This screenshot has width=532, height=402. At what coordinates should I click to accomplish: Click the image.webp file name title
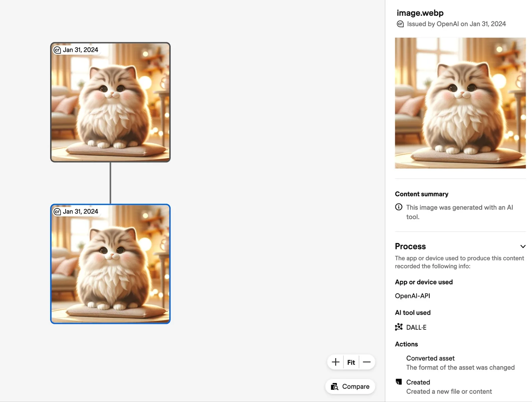[x=420, y=13]
